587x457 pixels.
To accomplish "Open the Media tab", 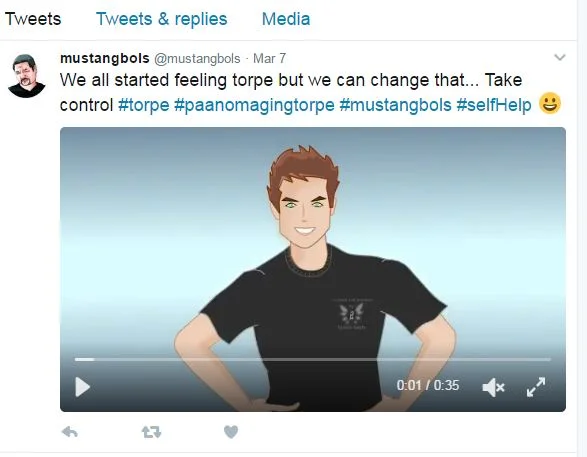I will click(x=286, y=19).
